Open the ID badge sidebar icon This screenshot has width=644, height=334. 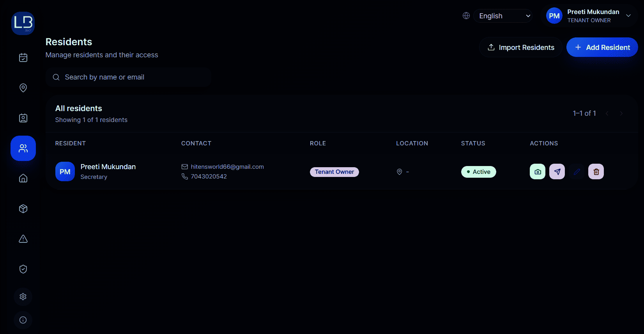[23, 118]
